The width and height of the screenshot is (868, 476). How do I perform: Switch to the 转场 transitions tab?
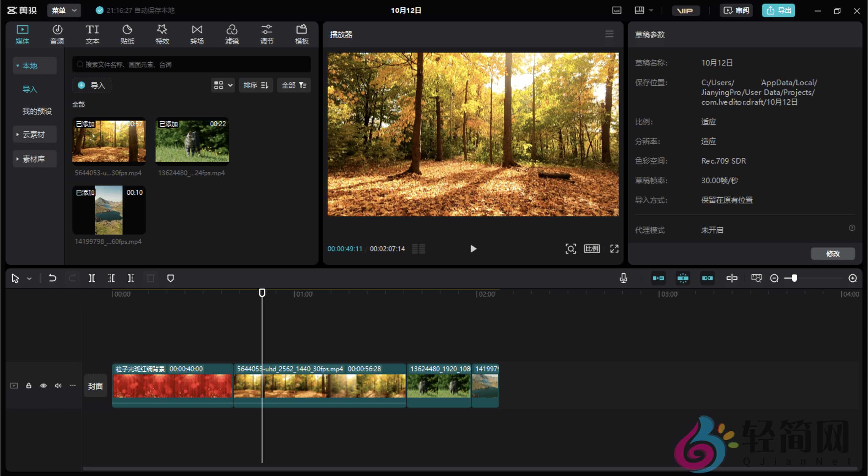click(197, 34)
